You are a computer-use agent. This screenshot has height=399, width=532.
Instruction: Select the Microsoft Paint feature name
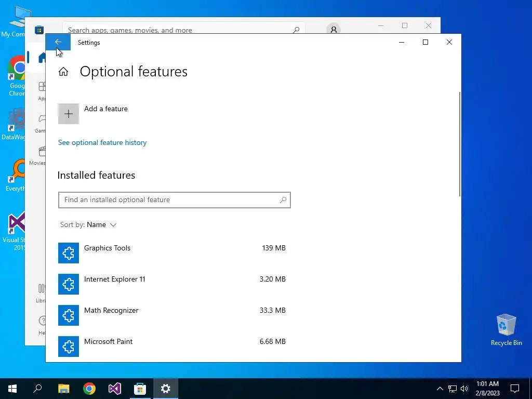(x=108, y=342)
